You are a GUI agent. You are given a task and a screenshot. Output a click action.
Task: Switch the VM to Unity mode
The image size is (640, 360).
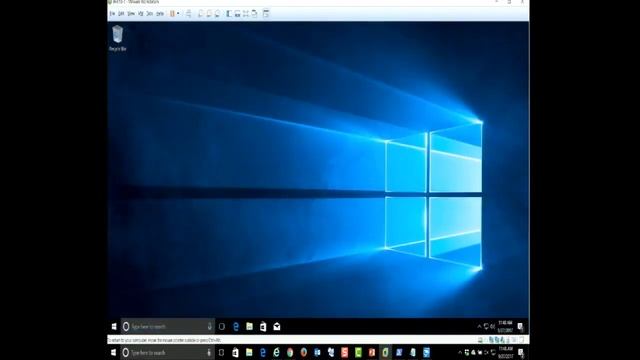point(254,13)
